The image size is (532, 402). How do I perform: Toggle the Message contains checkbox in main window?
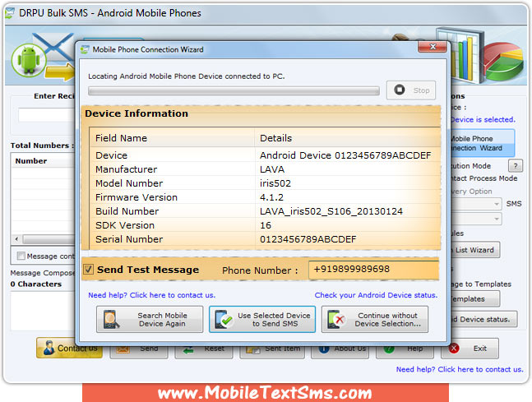[x=21, y=256]
